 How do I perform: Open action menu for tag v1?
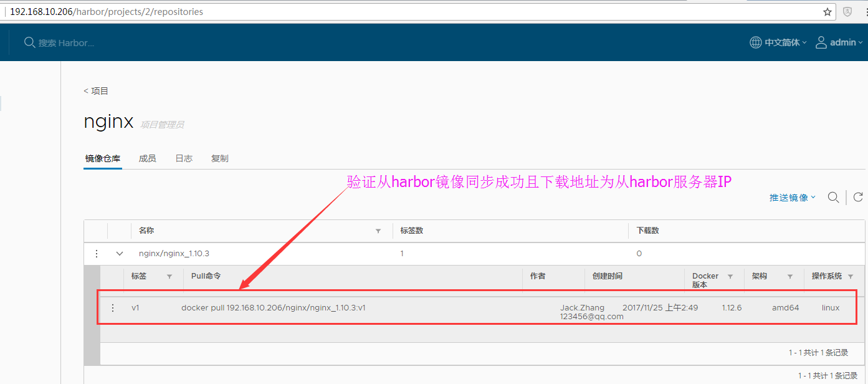113,308
